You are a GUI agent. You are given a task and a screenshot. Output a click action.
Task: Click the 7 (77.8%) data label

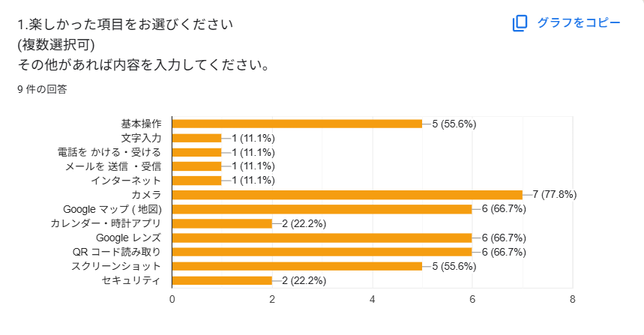554,195
